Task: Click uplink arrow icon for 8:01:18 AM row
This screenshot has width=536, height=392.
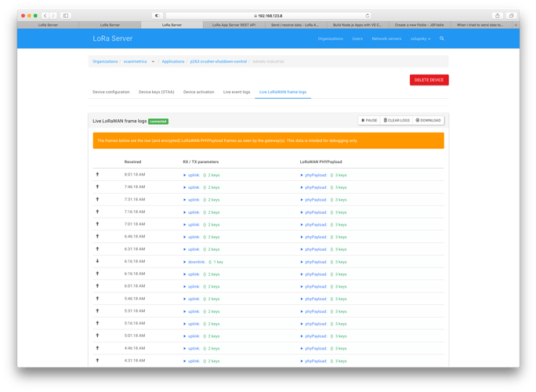Action: coord(97,175)
